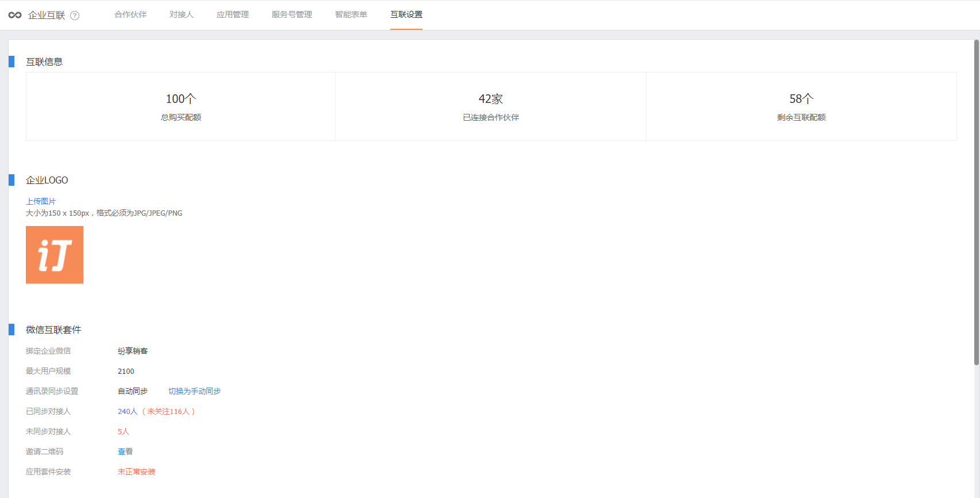Click the 未关注116人 link
Screen dimensions: 980x498
point(168,411)
